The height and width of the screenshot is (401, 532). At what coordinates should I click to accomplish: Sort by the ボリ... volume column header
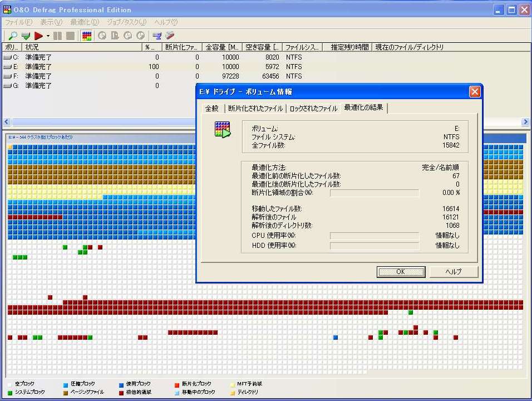[x=12, y=47]
